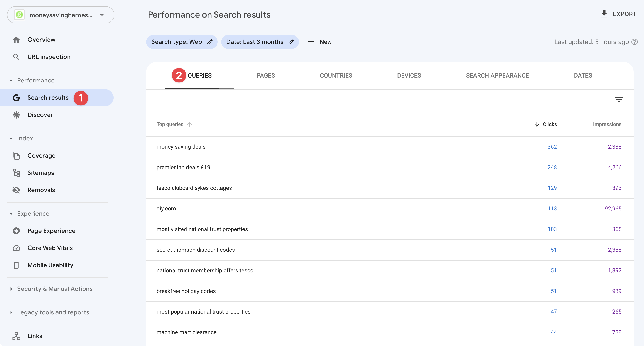Expand Security & Manual Actions
The image size is (644, 346).
click(11, 289)
